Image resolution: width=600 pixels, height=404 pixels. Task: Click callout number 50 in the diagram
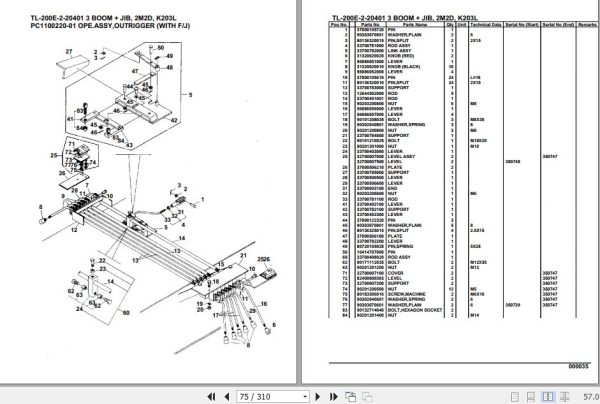161,48
